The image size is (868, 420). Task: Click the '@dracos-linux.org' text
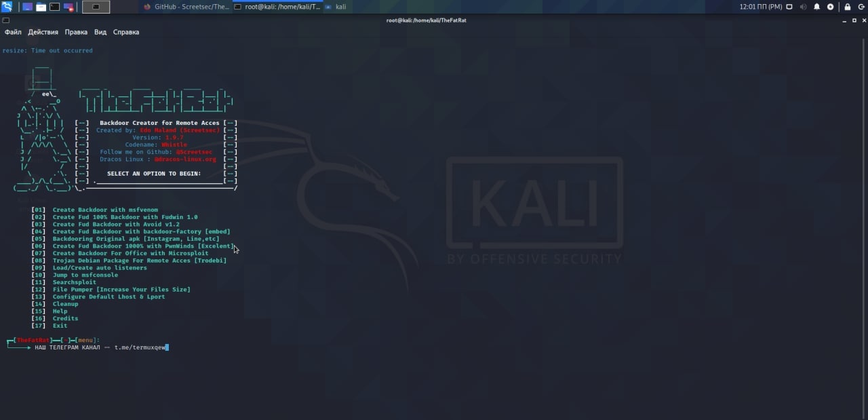coord(185,159)
